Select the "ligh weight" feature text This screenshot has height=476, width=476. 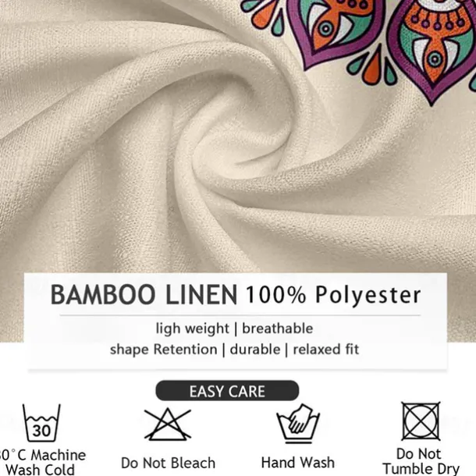(192, 329)
